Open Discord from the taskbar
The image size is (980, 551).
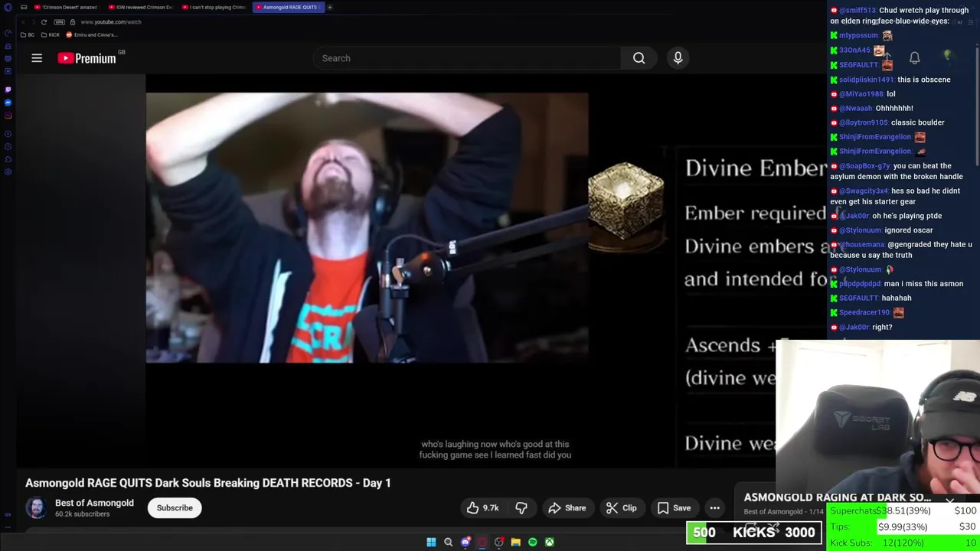pos(465,542)
